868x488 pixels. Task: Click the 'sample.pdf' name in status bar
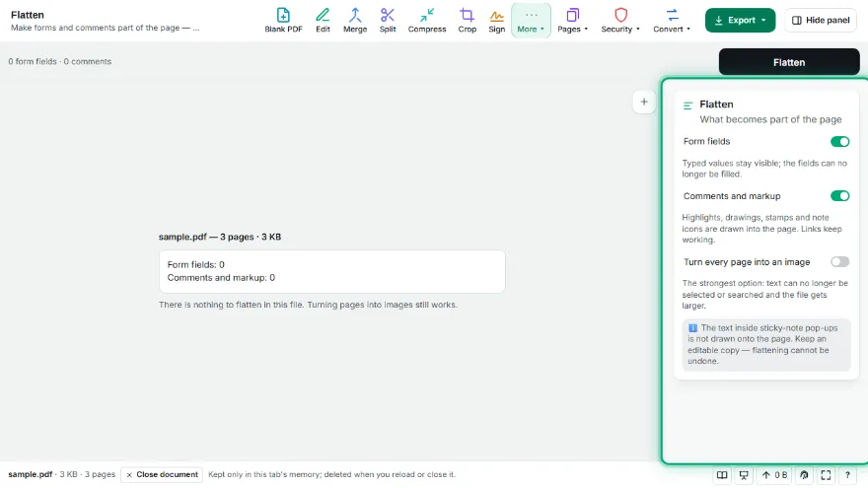[x=31, y=475]
